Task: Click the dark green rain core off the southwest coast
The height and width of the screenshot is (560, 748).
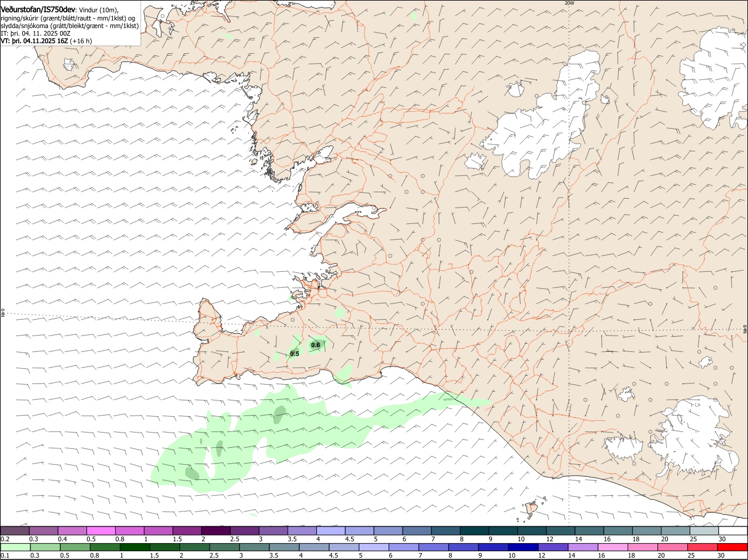Action: [x=280, y=414]
